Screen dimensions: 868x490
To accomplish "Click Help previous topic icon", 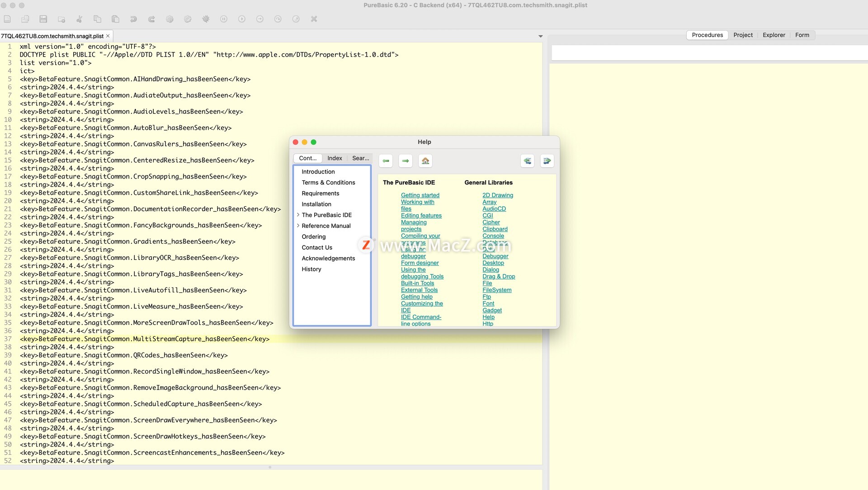I will coord(528,161).
